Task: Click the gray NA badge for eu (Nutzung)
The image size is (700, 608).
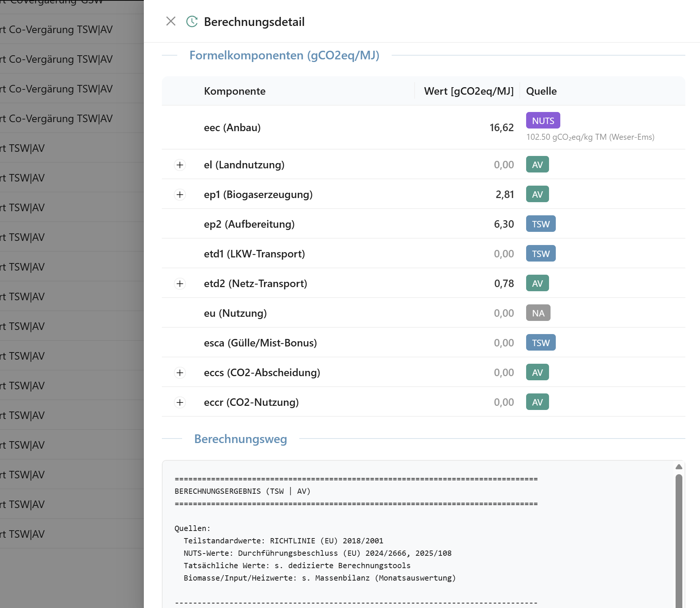Action: pos(538,313)
